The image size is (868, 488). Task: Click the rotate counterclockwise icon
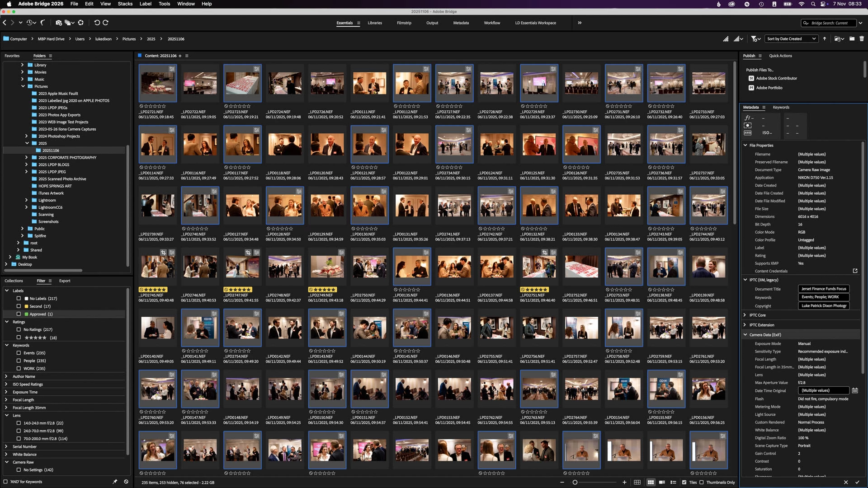pyautogui.click(x=97, y=23)
